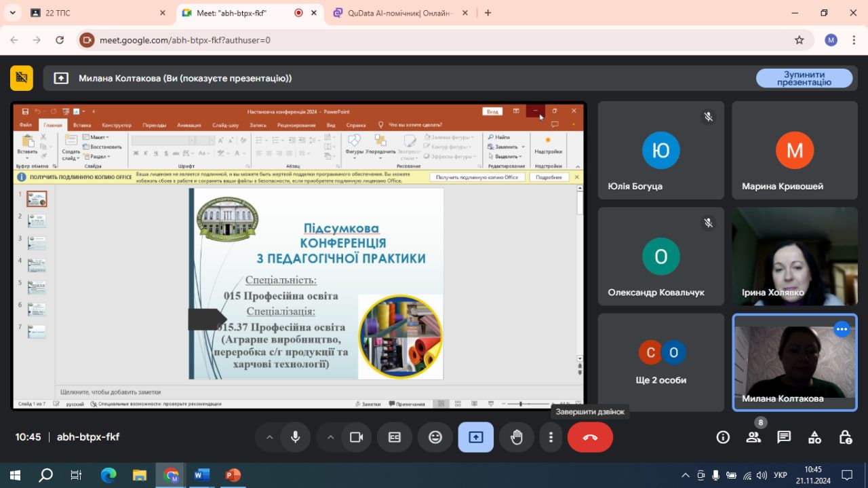Open PowerPoint from the Windows taskbar
868x488 pixels.
[233, 475]
